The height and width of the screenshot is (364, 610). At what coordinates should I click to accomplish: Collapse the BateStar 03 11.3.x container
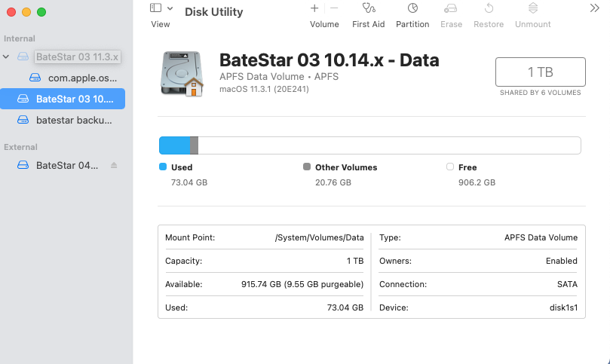pos(6,57)
